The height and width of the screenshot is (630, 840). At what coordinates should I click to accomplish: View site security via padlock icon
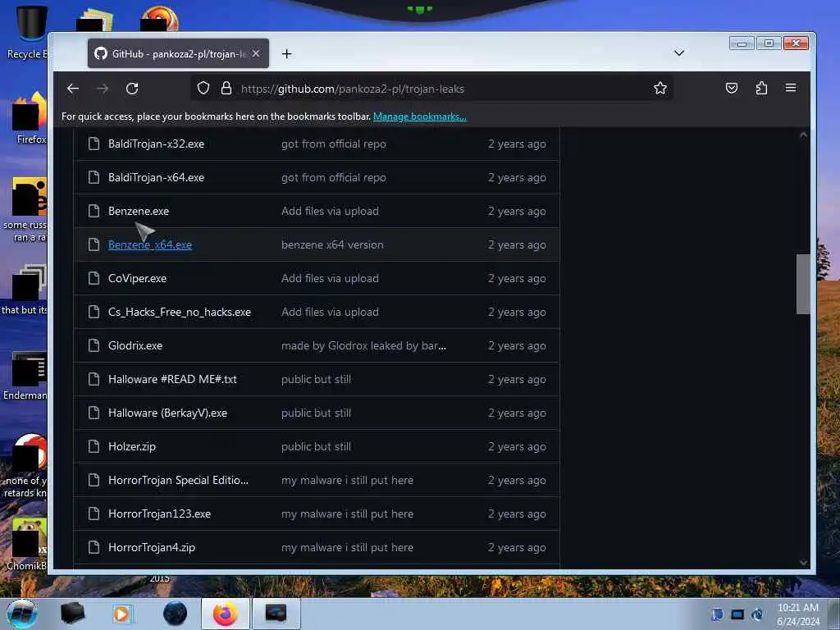(x=226, y=88)
